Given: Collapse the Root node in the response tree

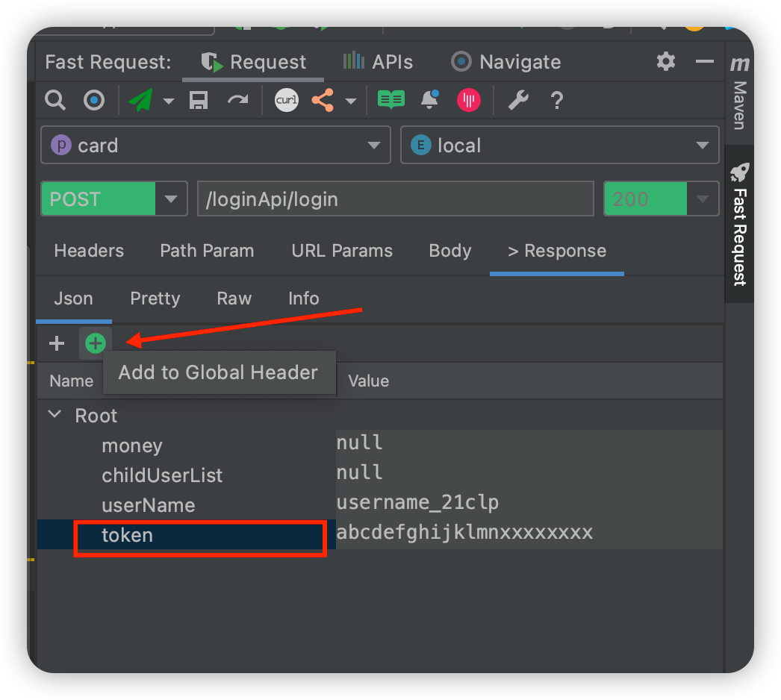Looking at the screenshot, I should pos(54,415).
